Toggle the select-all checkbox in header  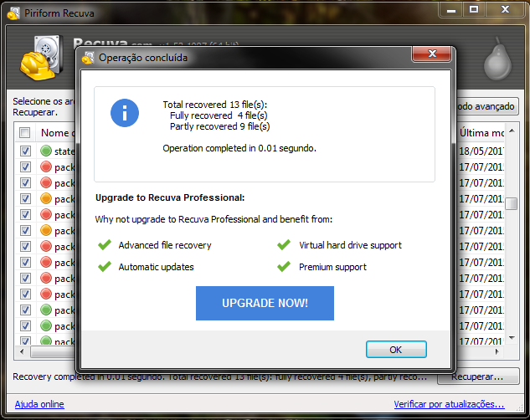pyautogui.click(x=24, y=133)
